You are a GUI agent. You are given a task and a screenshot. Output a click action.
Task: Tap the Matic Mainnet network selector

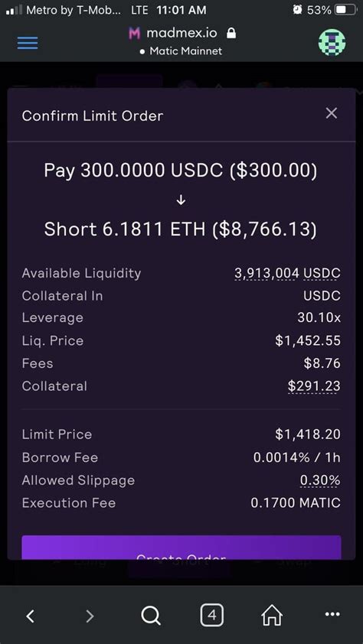[181, 51]
